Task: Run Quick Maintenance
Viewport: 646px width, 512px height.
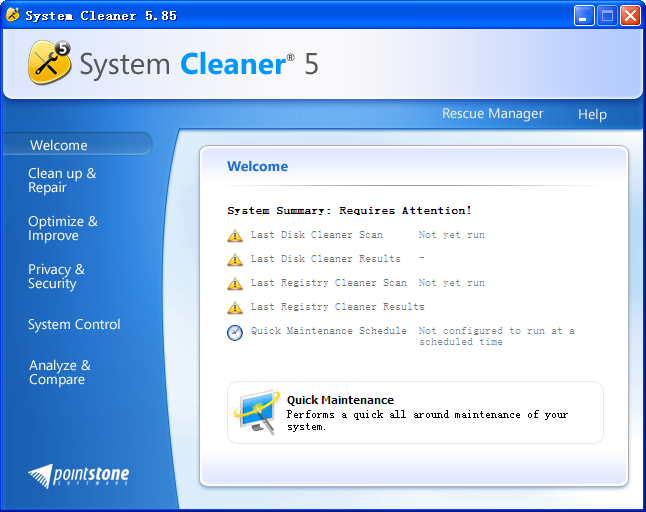Action: point(340,400)
